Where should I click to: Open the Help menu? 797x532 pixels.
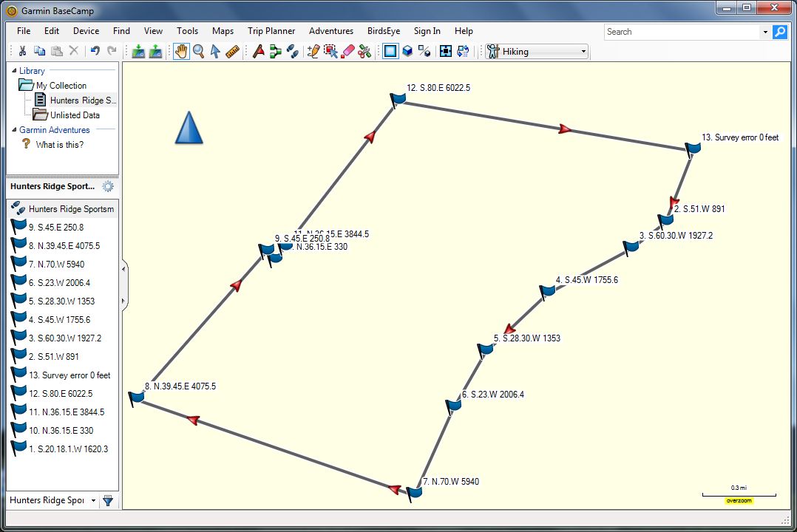(x=464, y=31)
